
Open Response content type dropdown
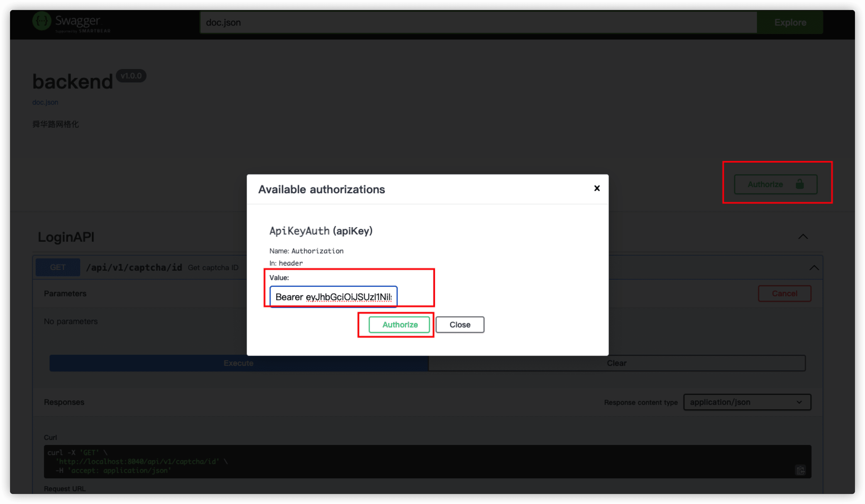(x=747, y=402)
